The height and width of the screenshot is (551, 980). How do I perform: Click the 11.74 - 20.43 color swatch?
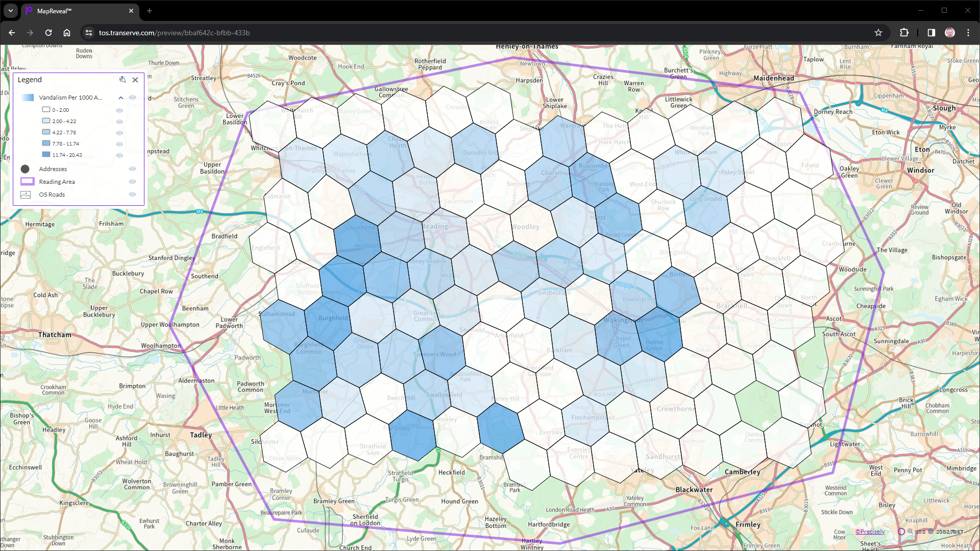46,154
